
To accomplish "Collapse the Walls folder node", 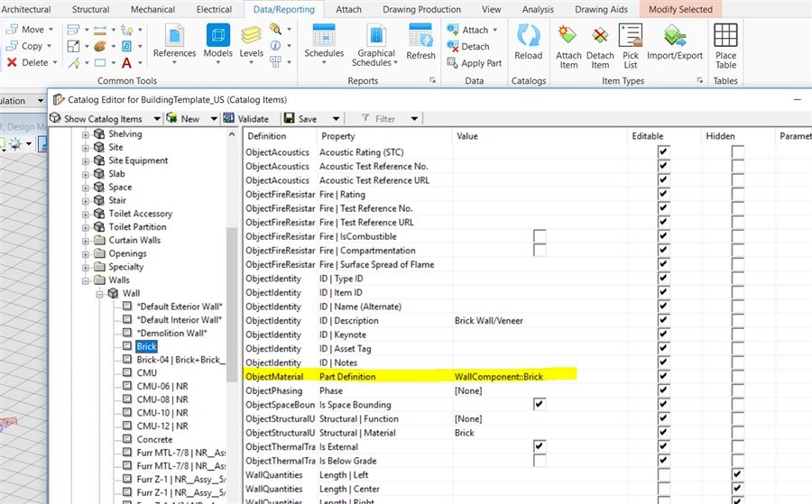I will point(86,280).
